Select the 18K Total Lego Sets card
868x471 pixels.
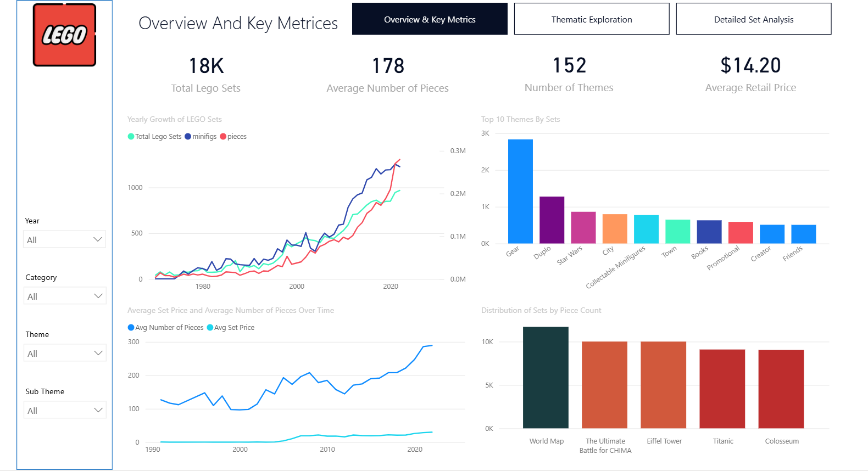pyautogui.click(x=206, y=75)
